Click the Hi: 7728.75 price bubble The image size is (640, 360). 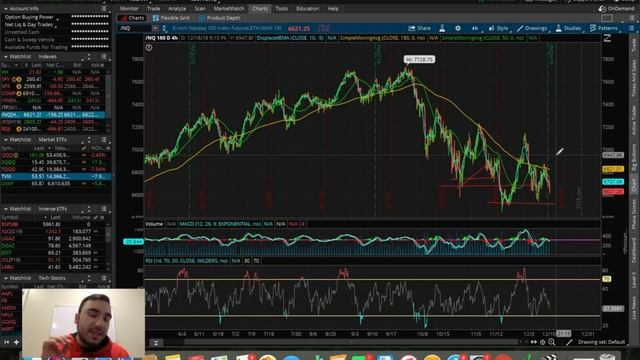pos(420,60)
